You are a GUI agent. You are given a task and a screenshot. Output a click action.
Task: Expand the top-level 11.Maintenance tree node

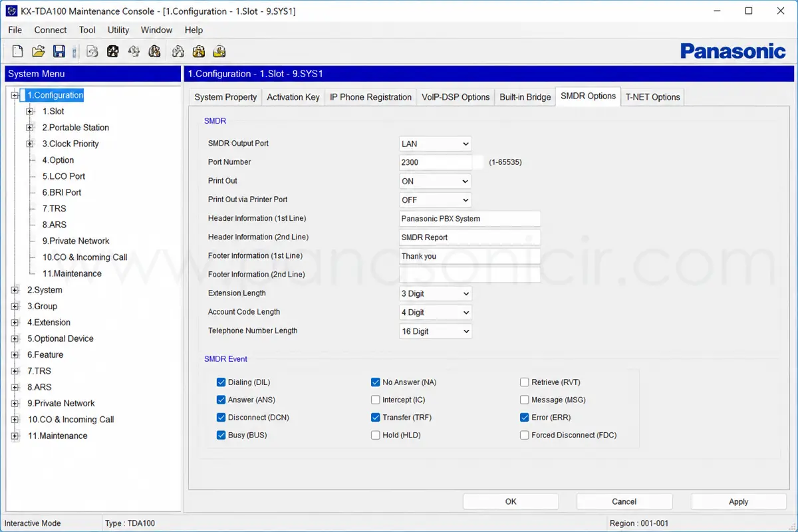click(x=15, y=436)
